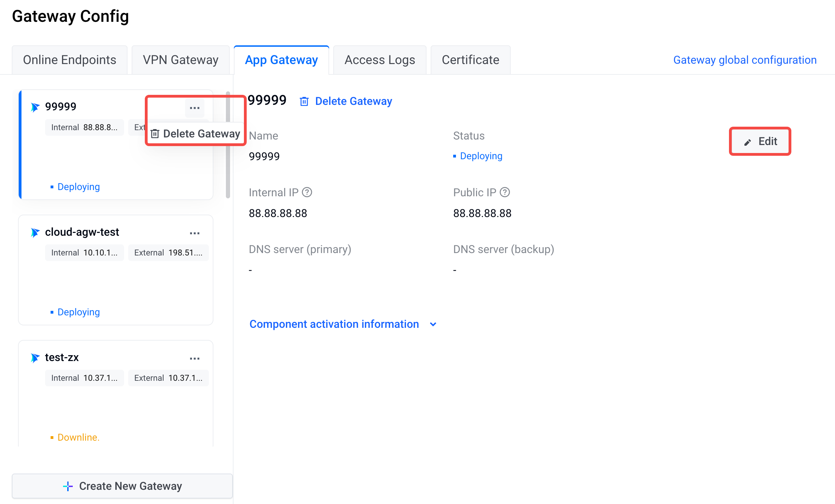Go to the Certificate tab
835x504 pixels.
[470, 60]
